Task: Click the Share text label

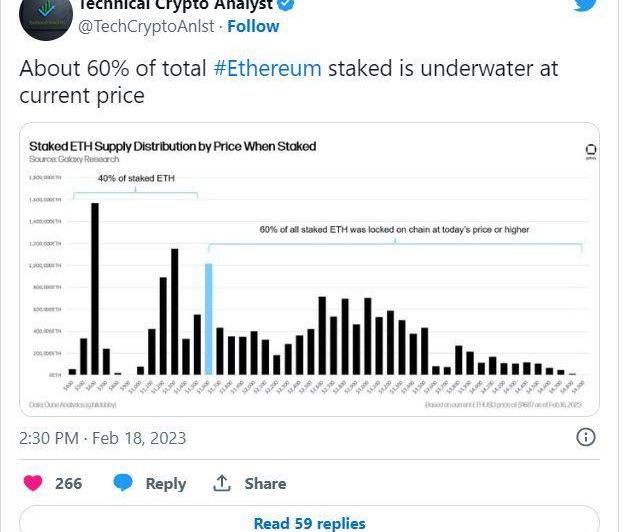Action: pos(265,484)
